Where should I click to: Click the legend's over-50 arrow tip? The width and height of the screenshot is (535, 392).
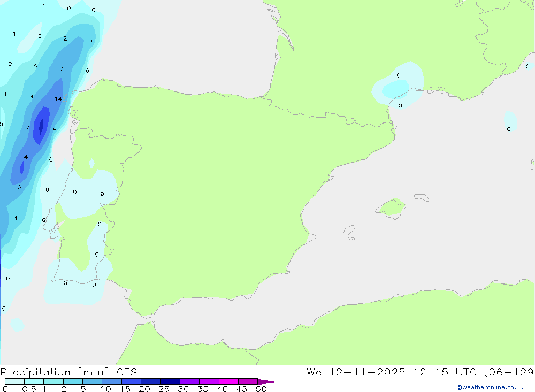(x=268, y=382)
